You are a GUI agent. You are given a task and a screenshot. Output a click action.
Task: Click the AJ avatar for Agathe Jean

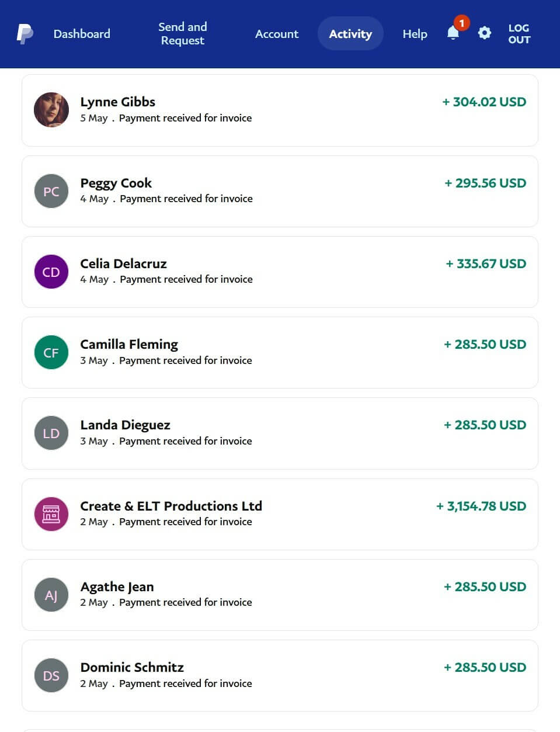coord(51,595)
